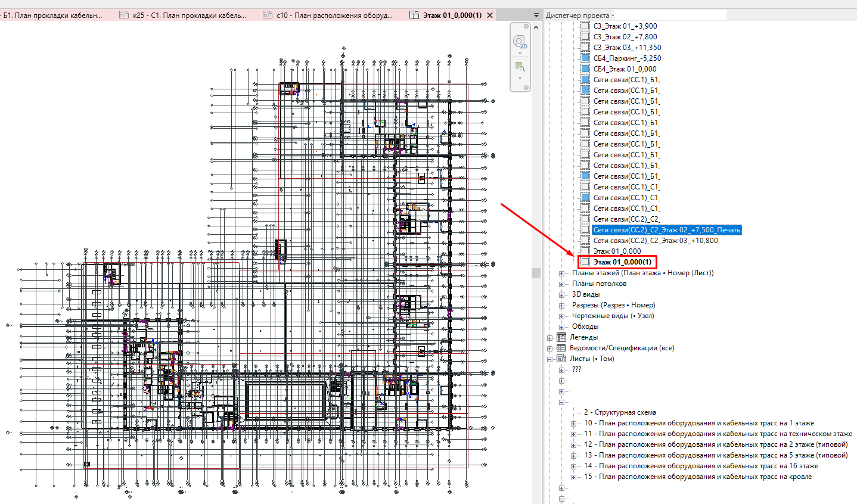The image size is (857, 504).
Task: Click view icon beside highlighted Этаж 02_+7,500_Печать row
Action: [585, 230]
